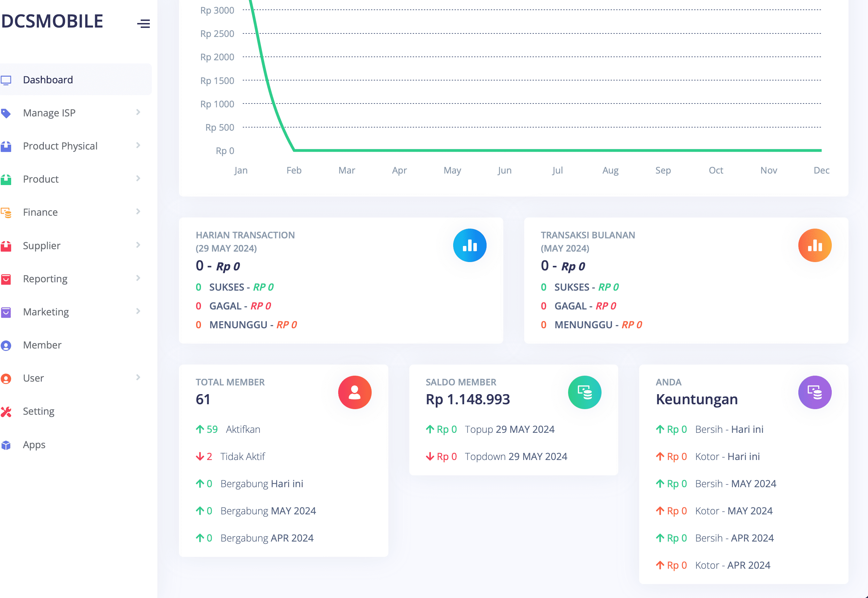This screenshot has width=868, height=598.
Task: Click the green chart line near Feb
Action: 294,150
